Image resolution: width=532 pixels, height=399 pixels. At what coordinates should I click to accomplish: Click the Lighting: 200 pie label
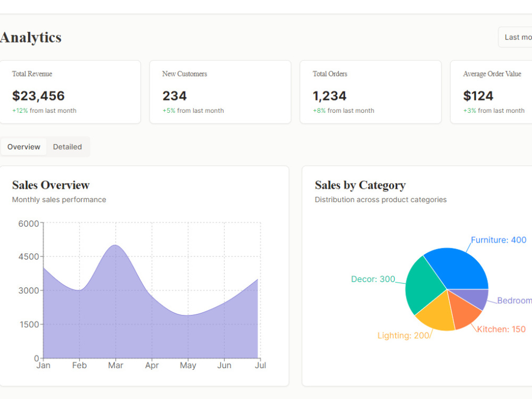(x=403, y=335)
